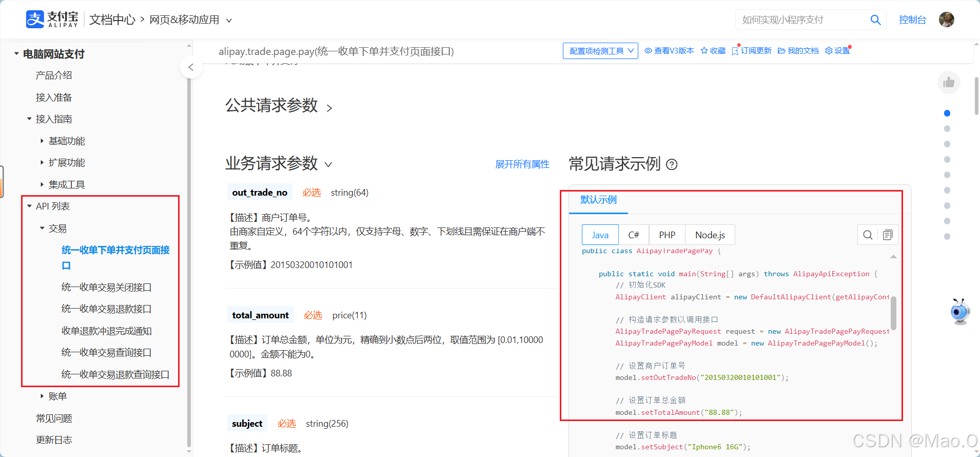Expand the 扩展功能 tree node
This screenshot has width=980, height=457.
tap(42, 163)
